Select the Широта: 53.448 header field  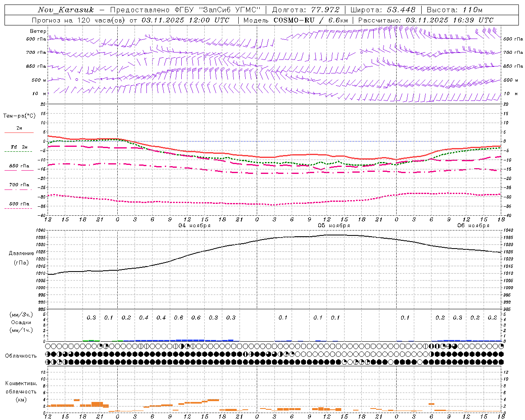pos(383,10)
